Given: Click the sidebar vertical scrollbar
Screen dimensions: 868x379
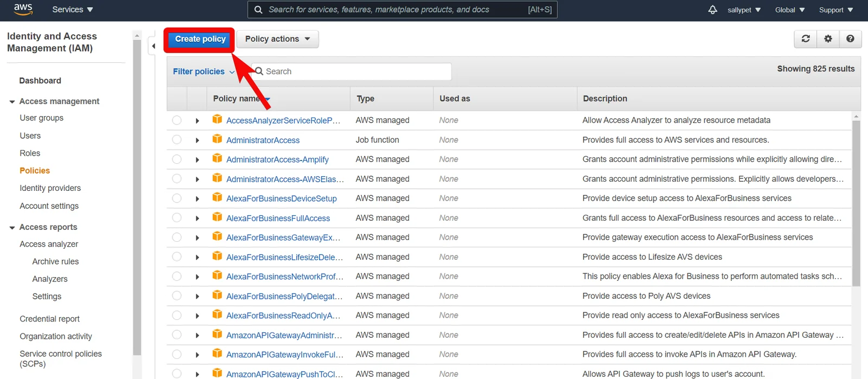Looking at the screenshot, I should pyautogui.click(x=137, y=197).
